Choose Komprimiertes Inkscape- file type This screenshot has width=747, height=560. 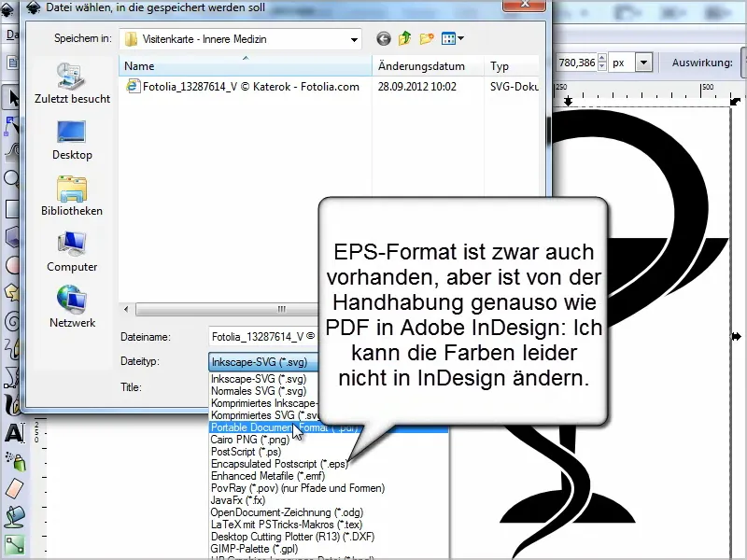(x=264, y=403)
